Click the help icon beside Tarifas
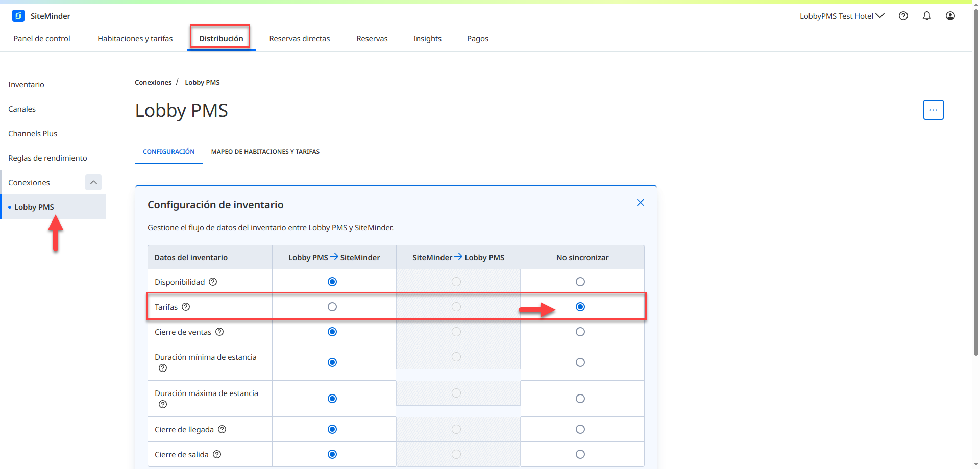 tap(186, 307)
